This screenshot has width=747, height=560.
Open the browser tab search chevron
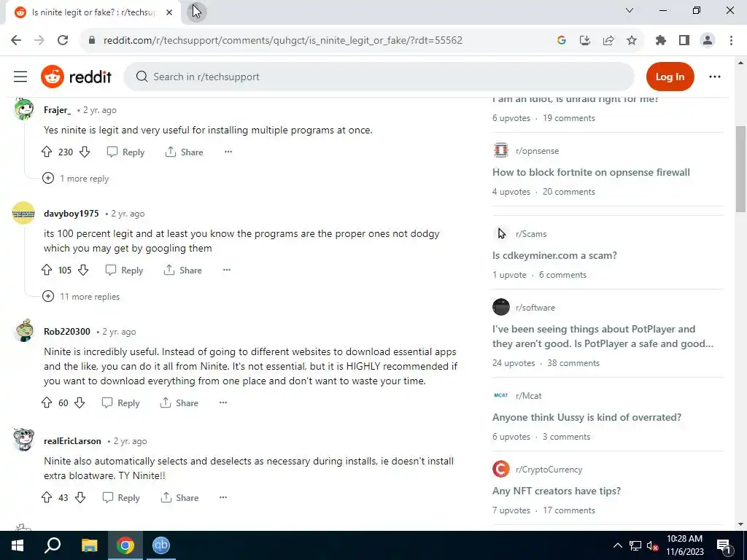coord(630,10)
